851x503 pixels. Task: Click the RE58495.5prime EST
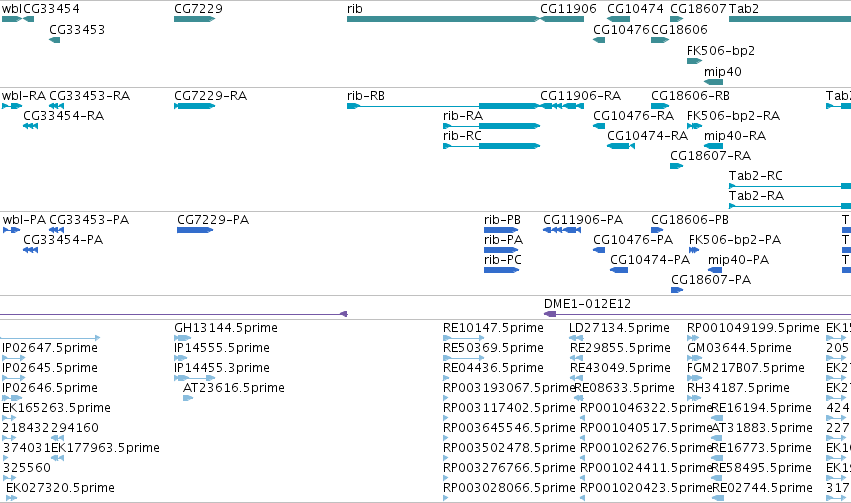(x=717, y=479)
